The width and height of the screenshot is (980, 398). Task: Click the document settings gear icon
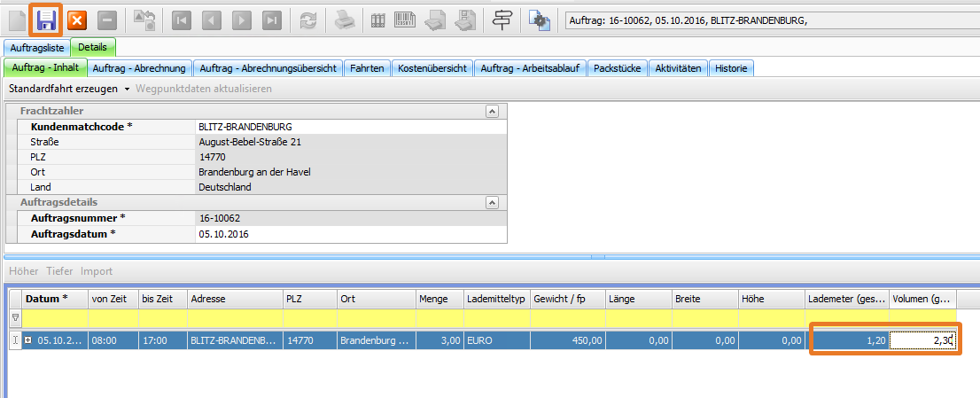(x=540, y=20)
